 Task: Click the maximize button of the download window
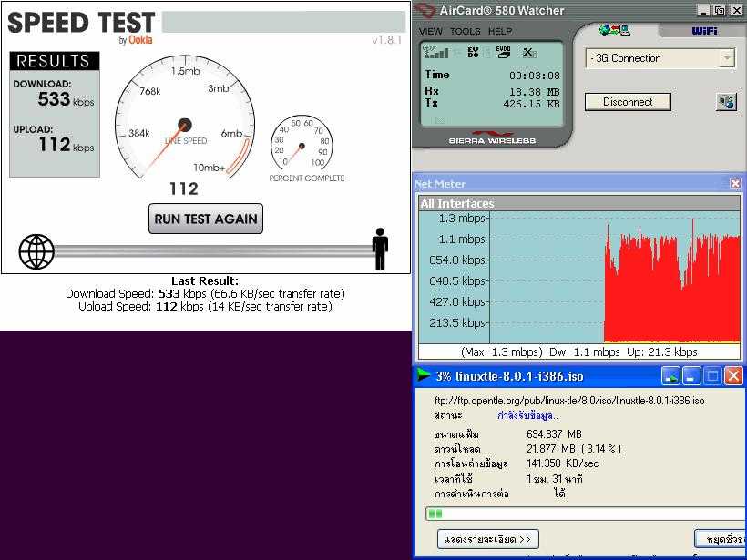712,376
